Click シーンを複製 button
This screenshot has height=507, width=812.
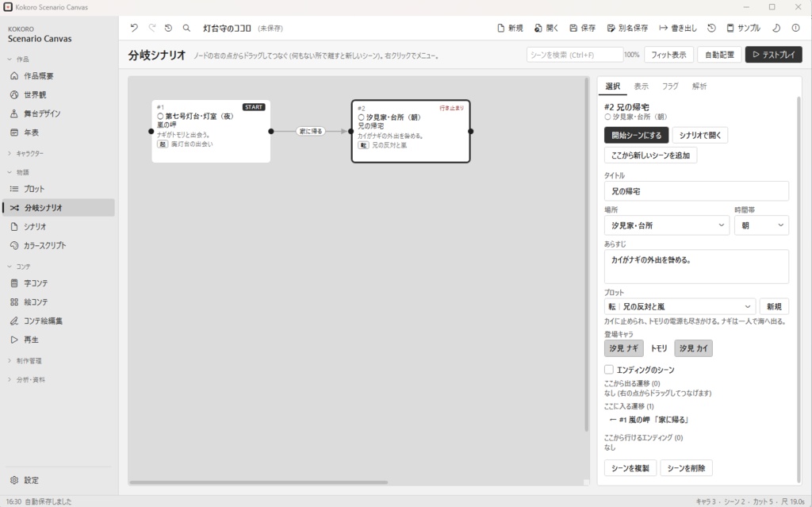tap(630, 468)
